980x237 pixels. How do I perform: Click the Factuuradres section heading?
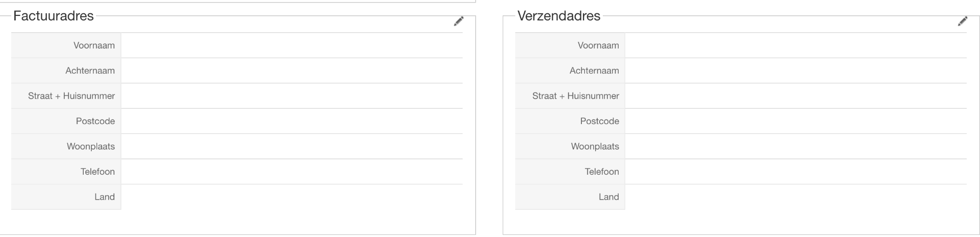click(x=54, y=16)
